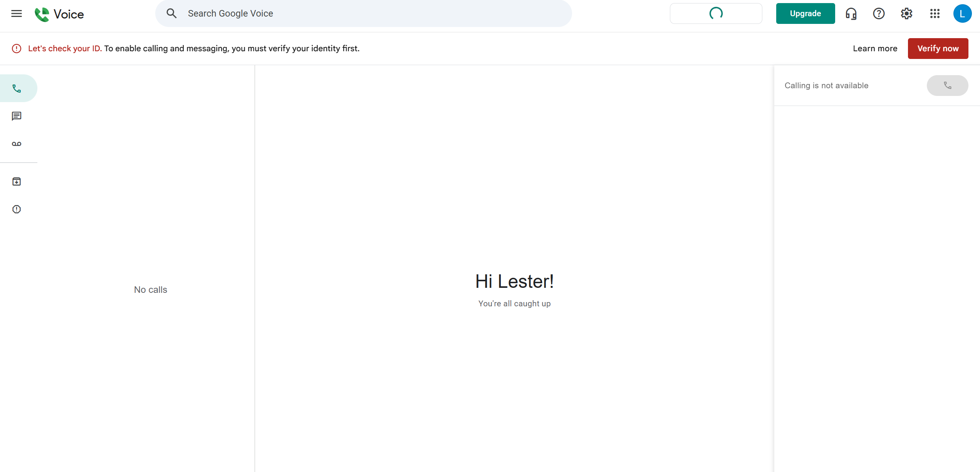Image resolution: width=980 pixels, height=472 pixels.
Task: Open the Voicemail sidebar icon
Action: tap(17, 144)
